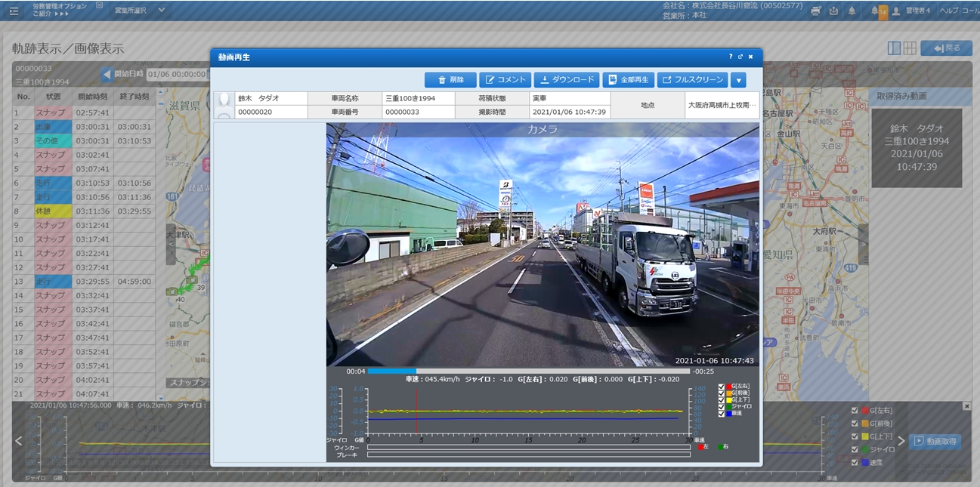This screenshot has width=980, height=487.
Task: Click the 動画取得 button
Action: pyautogui.click(x=935, y=441)
